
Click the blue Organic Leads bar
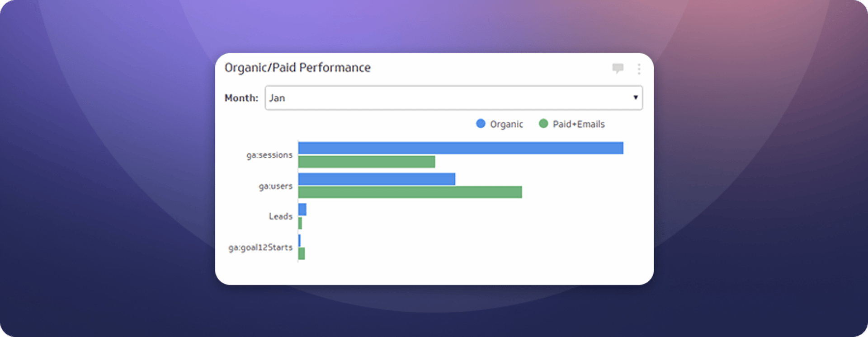point(302,210)
